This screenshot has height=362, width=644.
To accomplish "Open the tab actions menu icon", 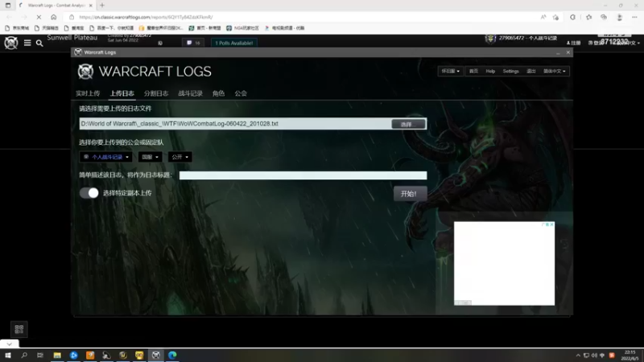I will (x=8, y=6).
